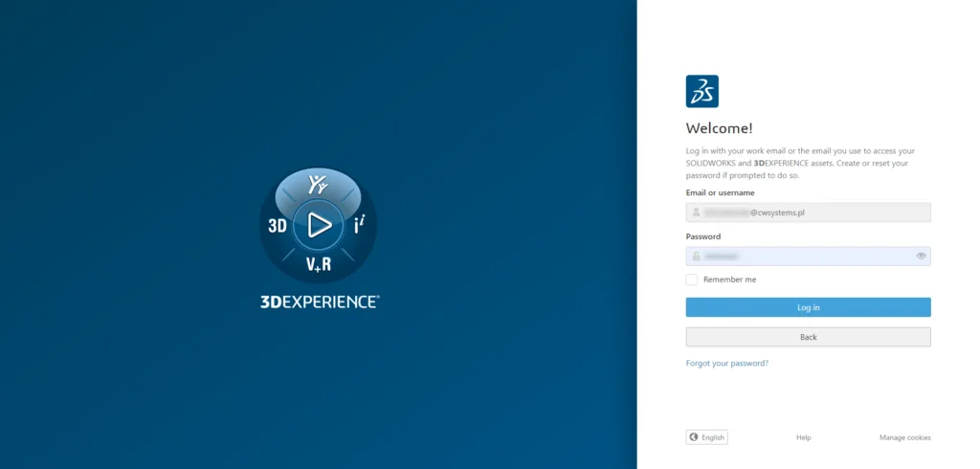Open the English language selector

tap(707, 437)
